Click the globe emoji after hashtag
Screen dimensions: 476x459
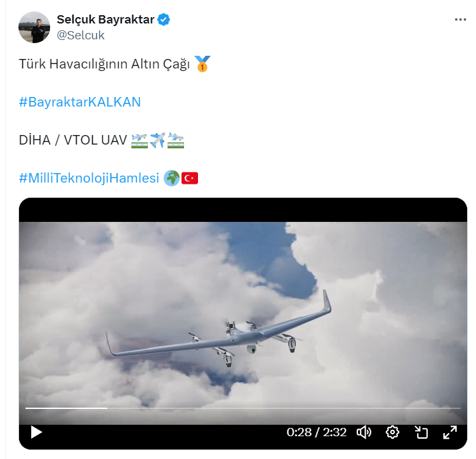tap(172, 178)
